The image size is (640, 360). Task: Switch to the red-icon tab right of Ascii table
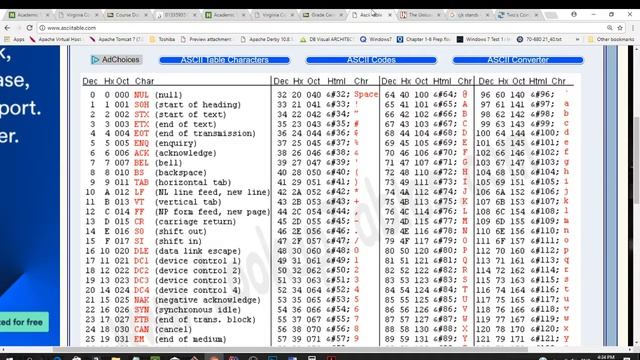[x=420, y=15]
